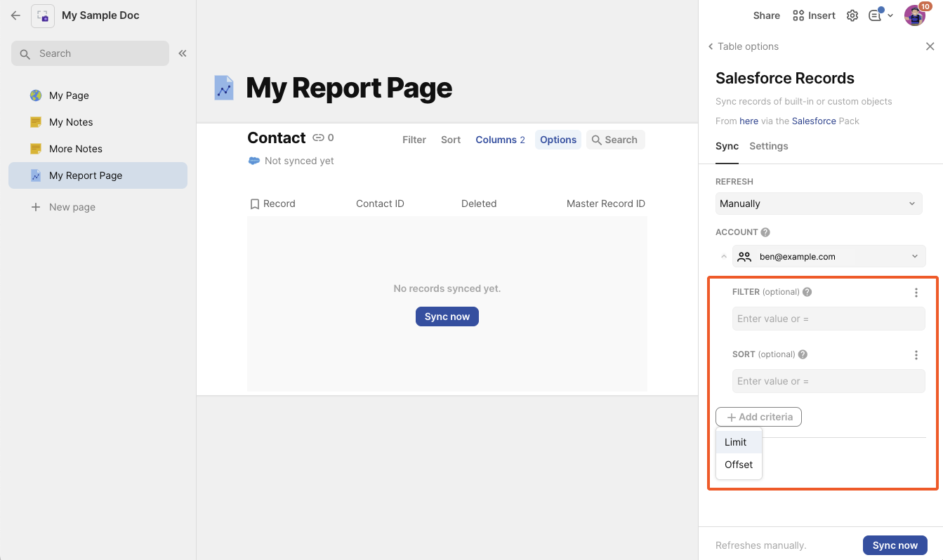Open the doc icon next to My Sample Doc
Image resolution: width=943 pixels, height=560 pixels.
click(x=43, y=15)
